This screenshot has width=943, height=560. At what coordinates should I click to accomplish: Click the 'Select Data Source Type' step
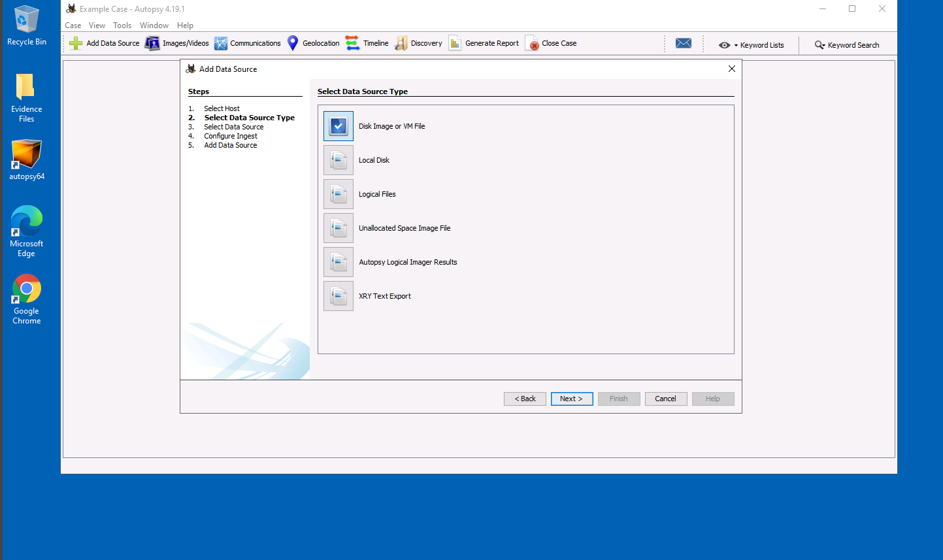click(249, 118)
